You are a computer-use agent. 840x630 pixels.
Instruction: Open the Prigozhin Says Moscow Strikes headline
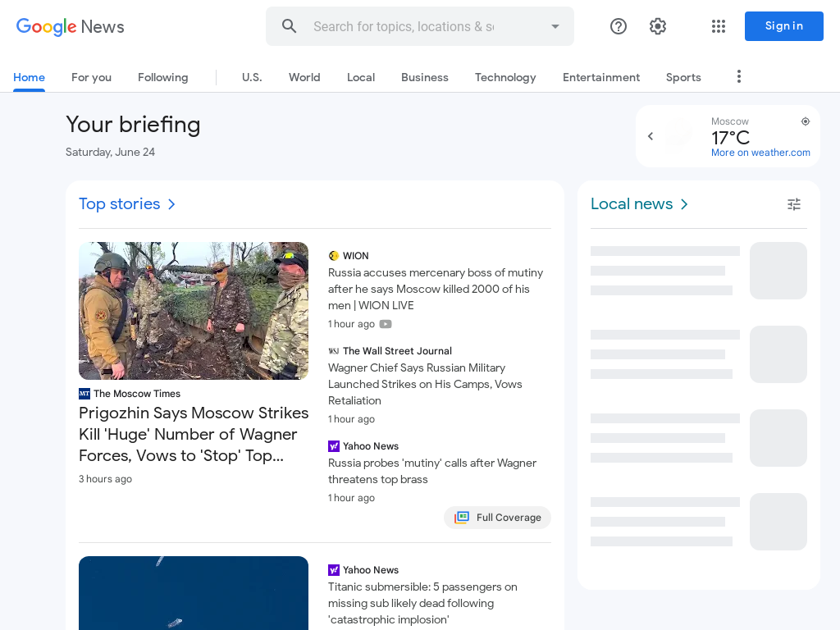click(194, 434)
